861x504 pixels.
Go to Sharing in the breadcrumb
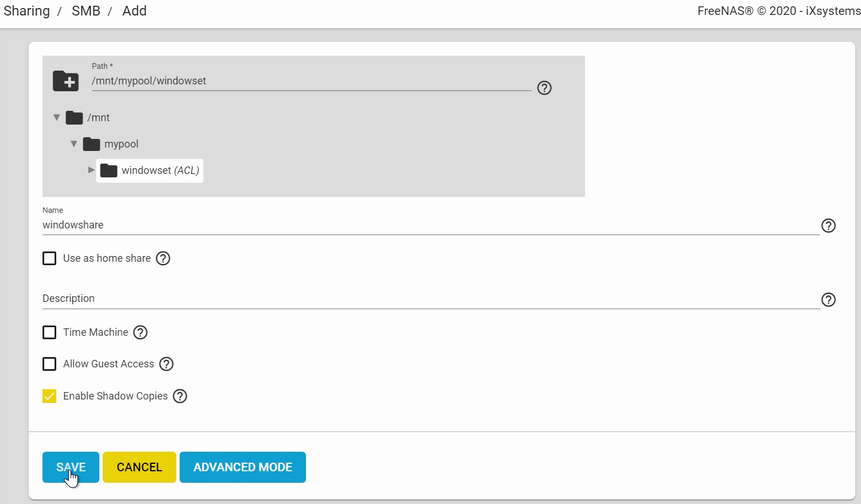coord(26,11)
